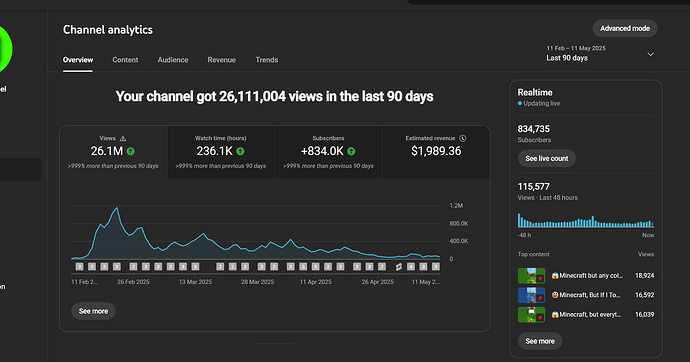The height and width of the screenshot is (362, 690).
Task: Open the Minecraft but any col... video thumbnail
Action: 532,276
